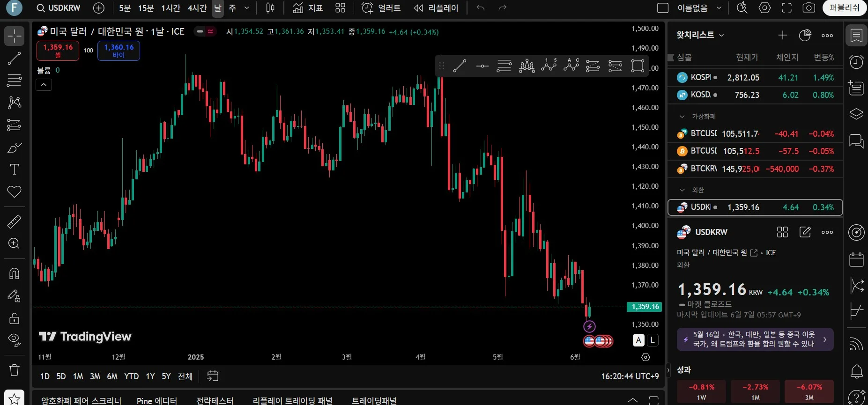Open the alerts clock panel in right sidebar
Screen dimensions: 868x405
pyautogui.click(x=856, y=62)
